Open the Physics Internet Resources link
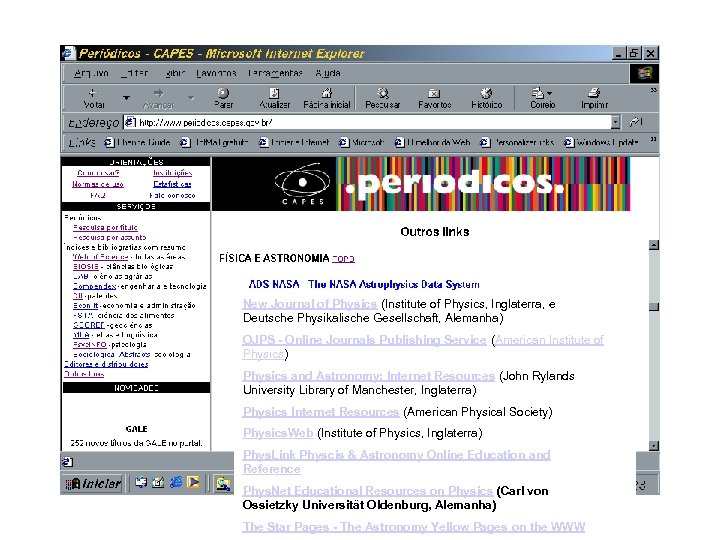 (x=321, y=412)
